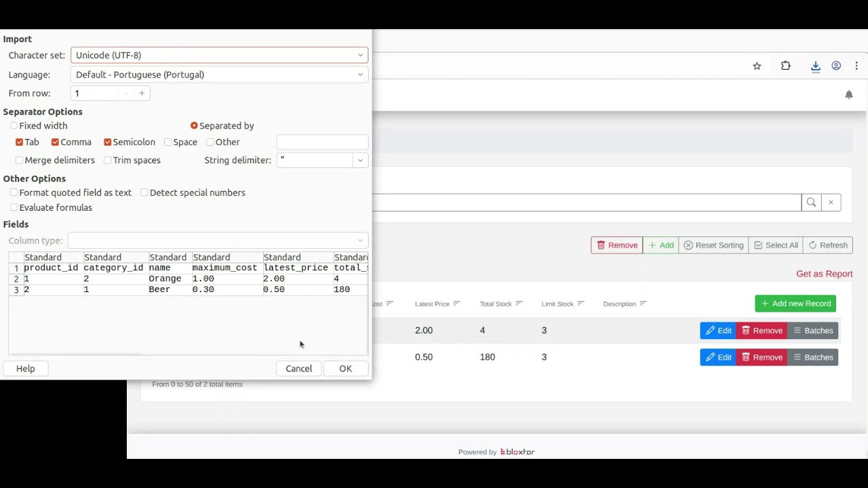Click the cut-off Cost column sort icon
The width and height of the screenshot is (868, 488).
coord(390,304)
